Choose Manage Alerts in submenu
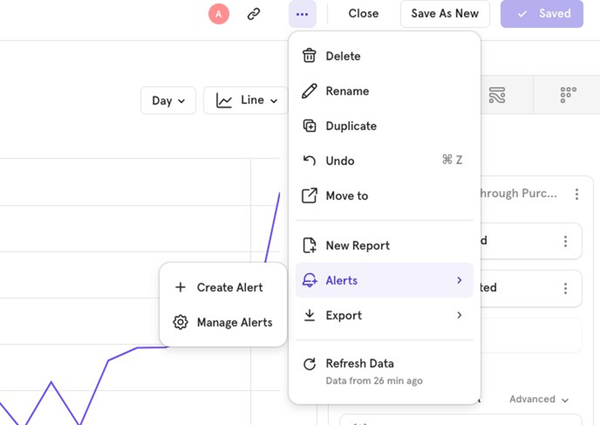Viewport: 600px width, 425px height. coord(223,322)
